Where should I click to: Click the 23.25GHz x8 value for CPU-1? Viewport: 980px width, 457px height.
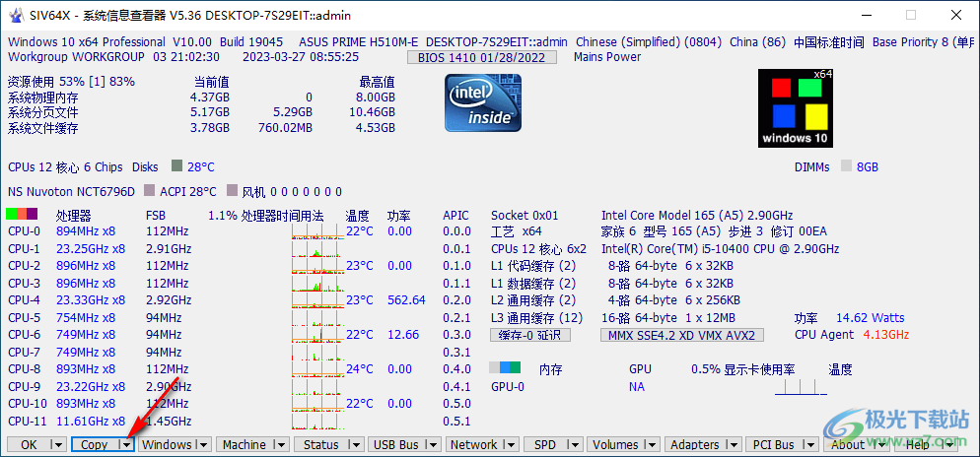click(x=91, y=248)
